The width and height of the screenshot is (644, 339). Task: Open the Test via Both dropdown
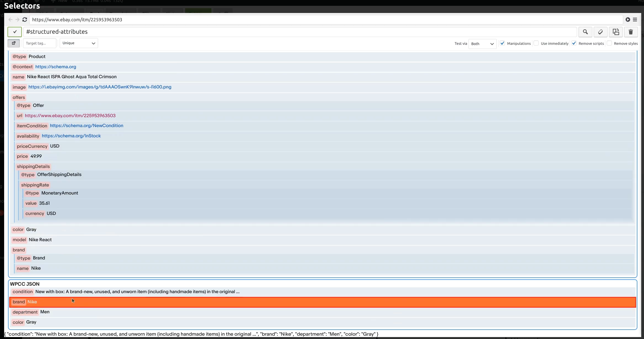click(483, 43)
